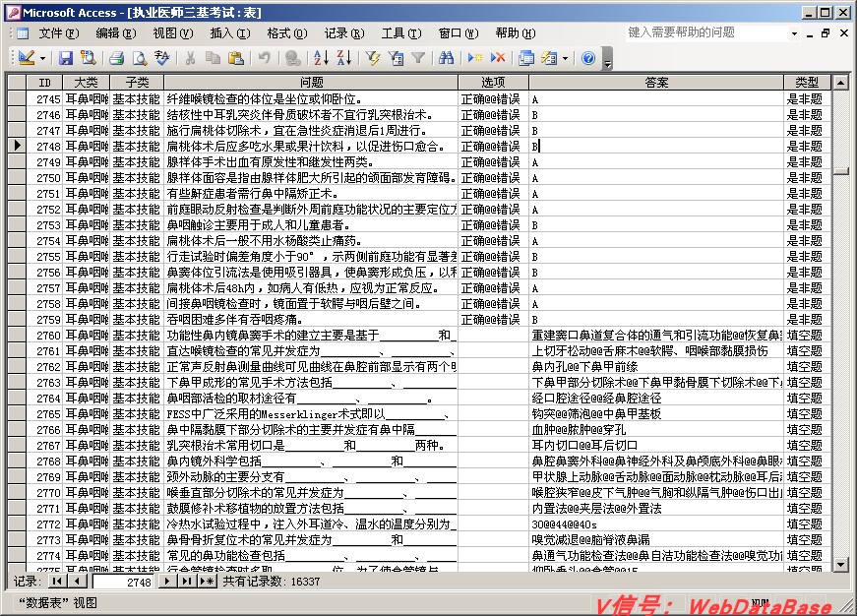Click the Save floppy disk icon

tap(66, 57)
